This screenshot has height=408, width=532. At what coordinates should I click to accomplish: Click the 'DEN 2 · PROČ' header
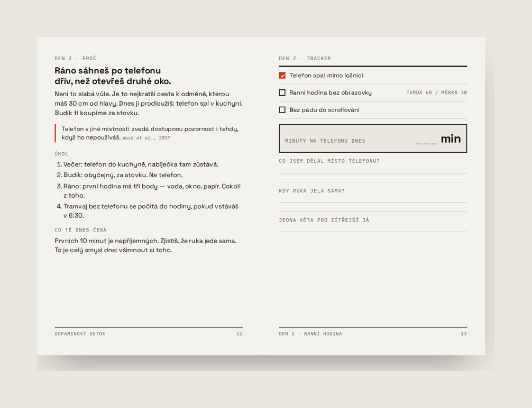(x=75, y=59)
